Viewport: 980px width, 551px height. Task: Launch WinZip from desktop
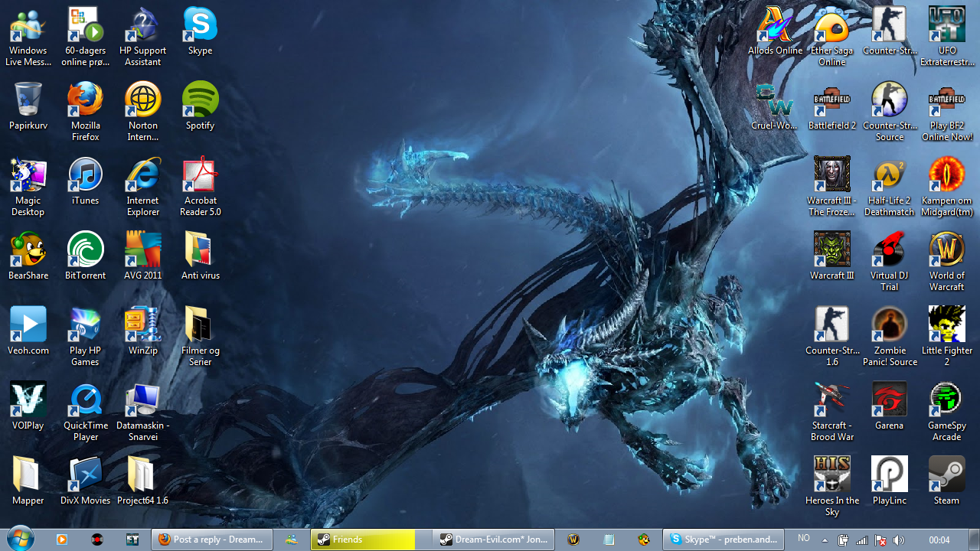pos(142,325)
